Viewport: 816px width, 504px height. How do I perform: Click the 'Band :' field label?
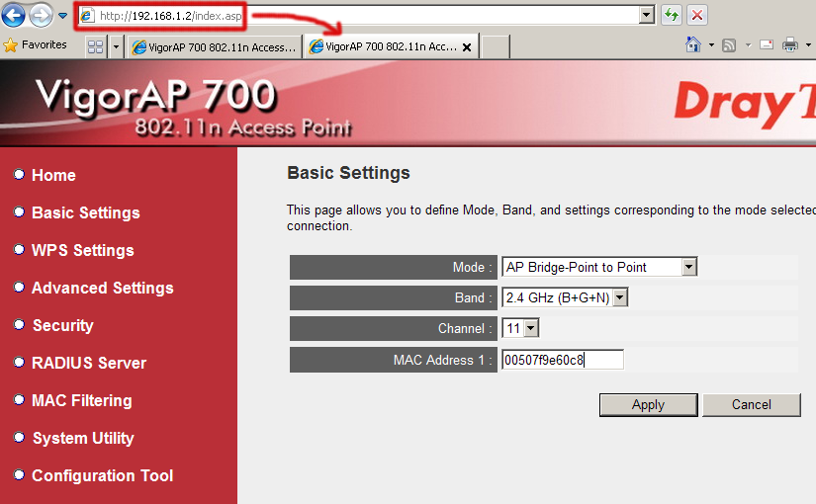pos(473,298)
